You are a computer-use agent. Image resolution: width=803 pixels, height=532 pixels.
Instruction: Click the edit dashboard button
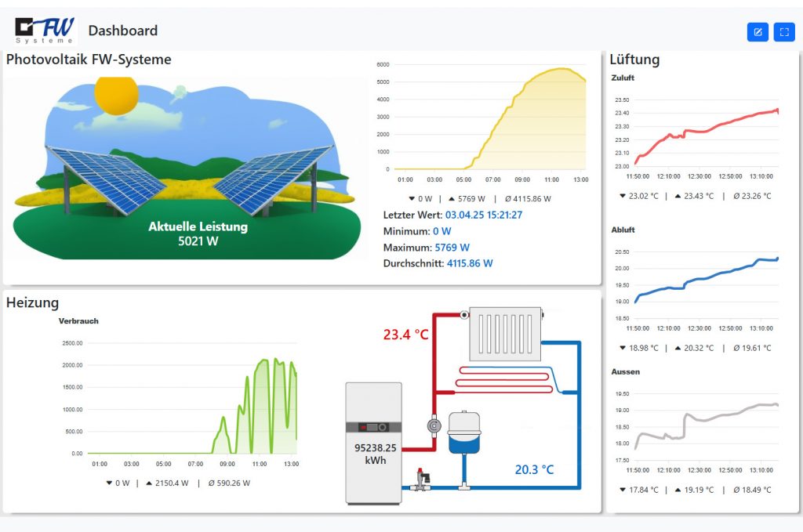tap(758, 32)
